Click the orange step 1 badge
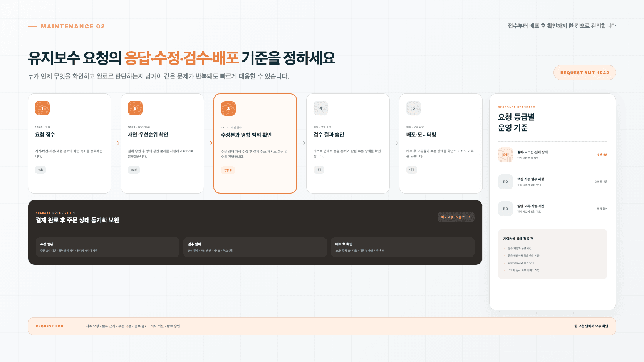Image resolution: width=644 pixels, height=362 pixels. pos(42,108)
